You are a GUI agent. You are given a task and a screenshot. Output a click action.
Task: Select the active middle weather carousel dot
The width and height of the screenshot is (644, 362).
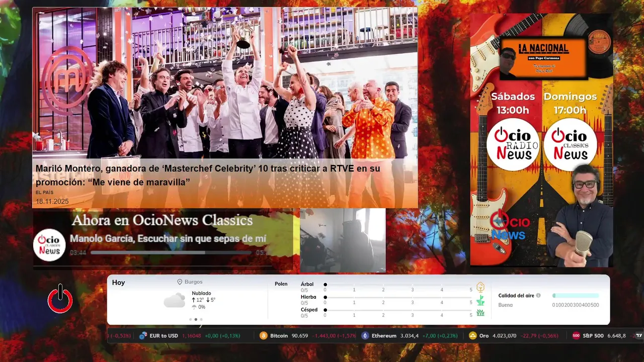196,319
